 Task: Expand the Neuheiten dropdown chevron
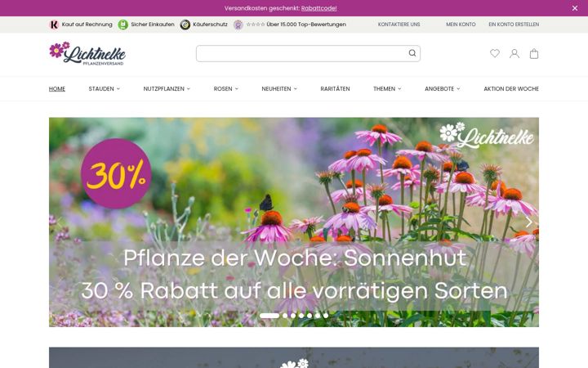click(295, 88)
